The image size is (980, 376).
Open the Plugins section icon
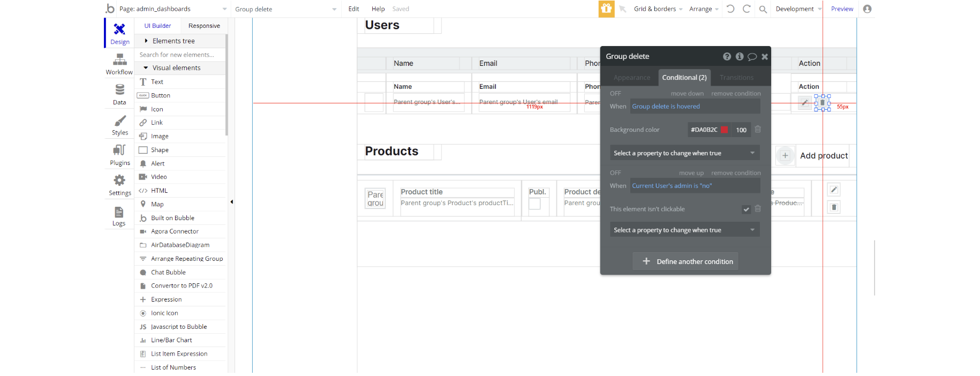119,155
